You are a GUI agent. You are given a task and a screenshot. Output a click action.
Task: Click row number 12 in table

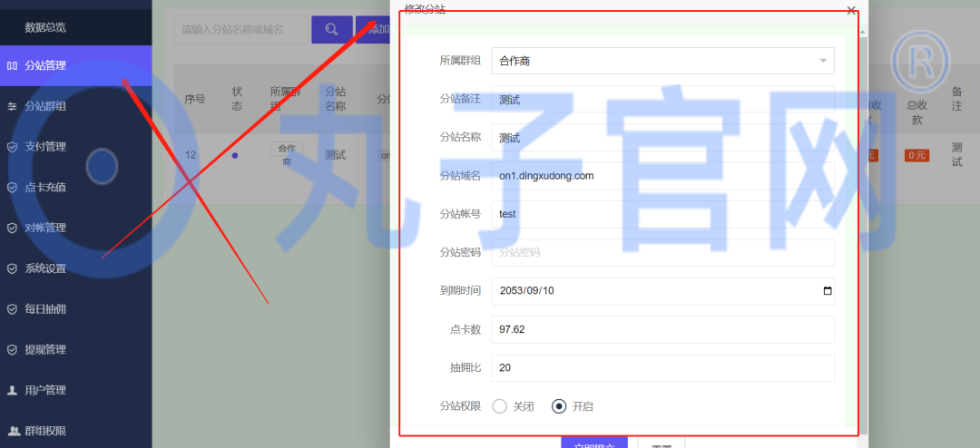coord(191,155)
